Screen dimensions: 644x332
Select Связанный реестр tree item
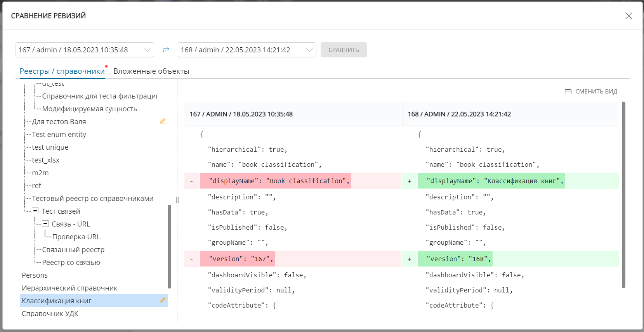[x=73, y=249]
